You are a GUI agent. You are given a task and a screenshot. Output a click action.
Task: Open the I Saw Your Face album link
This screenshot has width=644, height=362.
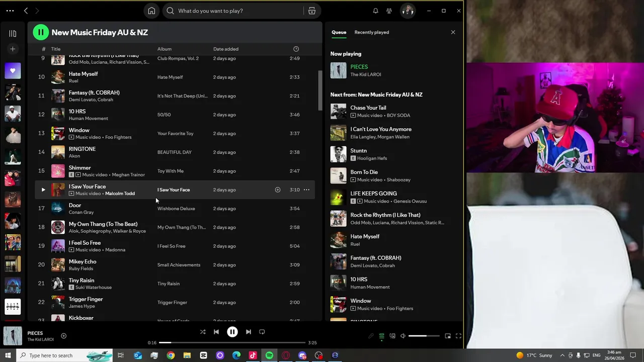point(174,190)
